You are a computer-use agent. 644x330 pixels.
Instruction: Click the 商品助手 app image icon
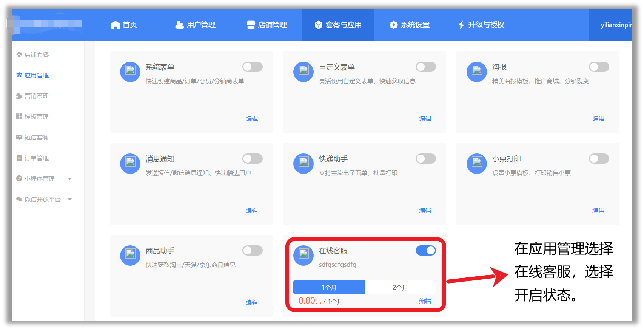pos(130,256)
